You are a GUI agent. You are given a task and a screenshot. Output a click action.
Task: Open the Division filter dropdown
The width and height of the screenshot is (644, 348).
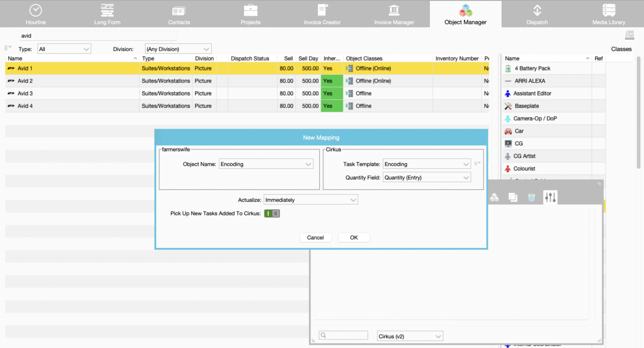(x=178, y=49)
